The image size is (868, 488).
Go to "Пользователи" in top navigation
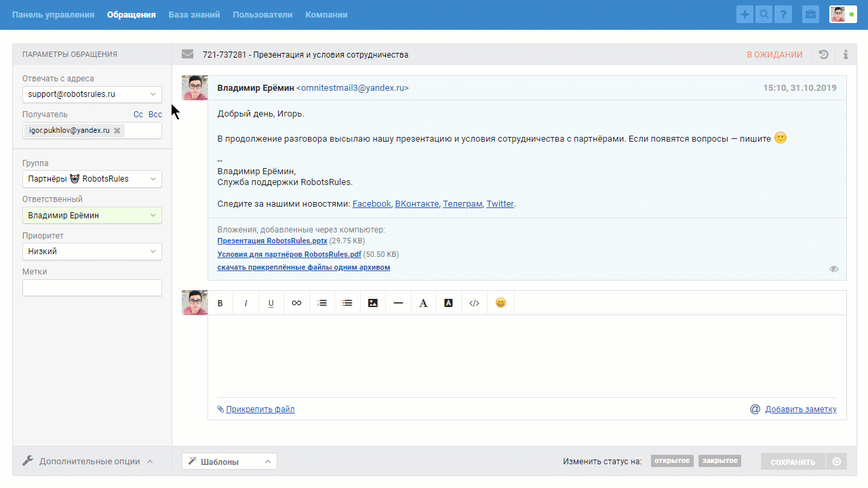click(262, 14)
